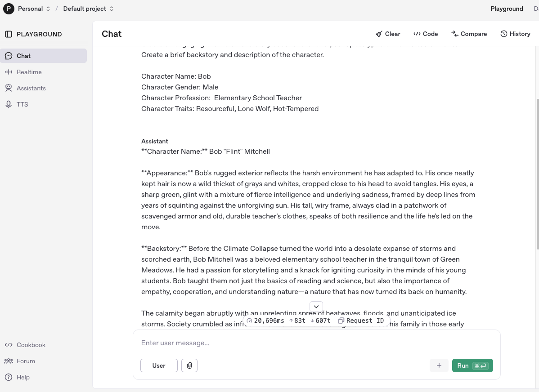This screenshot has width=539, height=392.
Task: Open the TTS microphone page
Action: (22, 104)
